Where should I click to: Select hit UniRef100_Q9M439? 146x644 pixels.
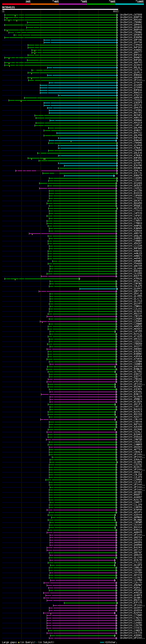click(x=131, y=98)
